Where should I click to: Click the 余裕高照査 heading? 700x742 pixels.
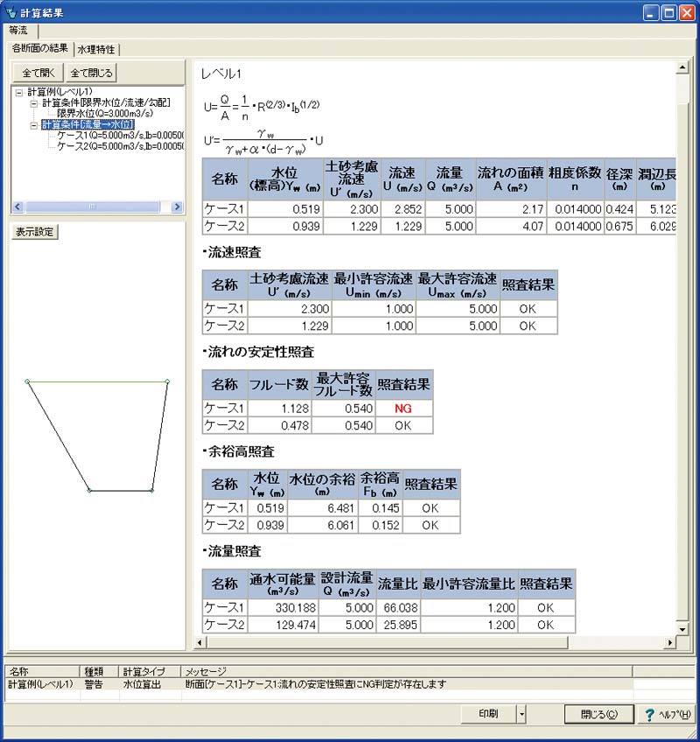[x=239, y=451]
